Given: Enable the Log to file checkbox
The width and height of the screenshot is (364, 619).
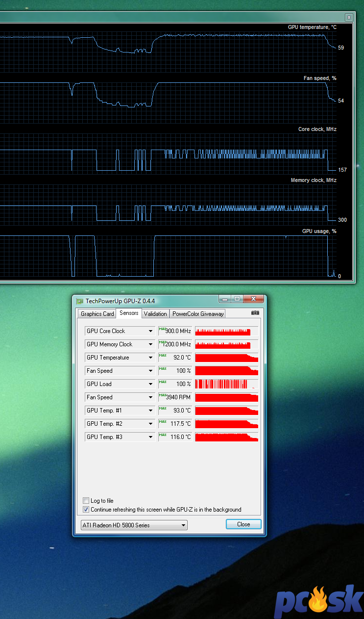Looking at the screenshot, I should (86, 501).
